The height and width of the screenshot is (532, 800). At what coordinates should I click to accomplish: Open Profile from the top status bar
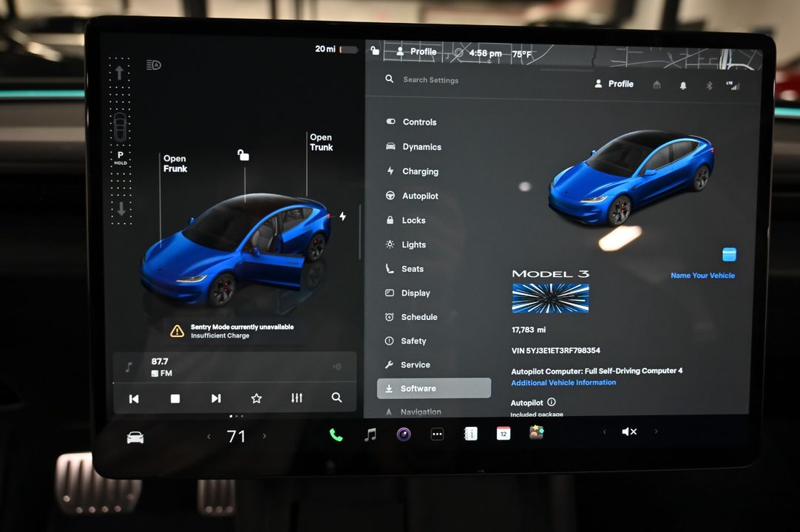coord(416,52)
